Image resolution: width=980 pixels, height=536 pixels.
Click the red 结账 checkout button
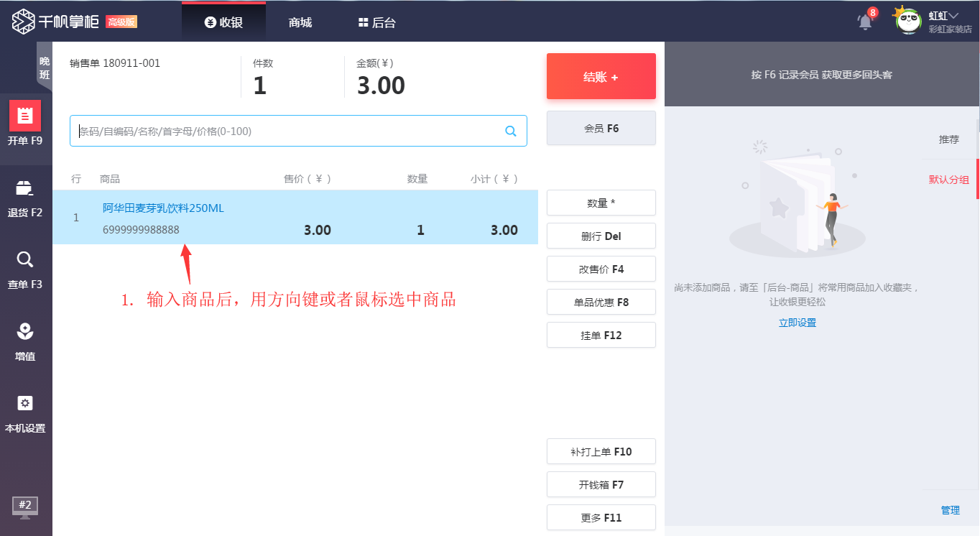click(x=601, y=75)
